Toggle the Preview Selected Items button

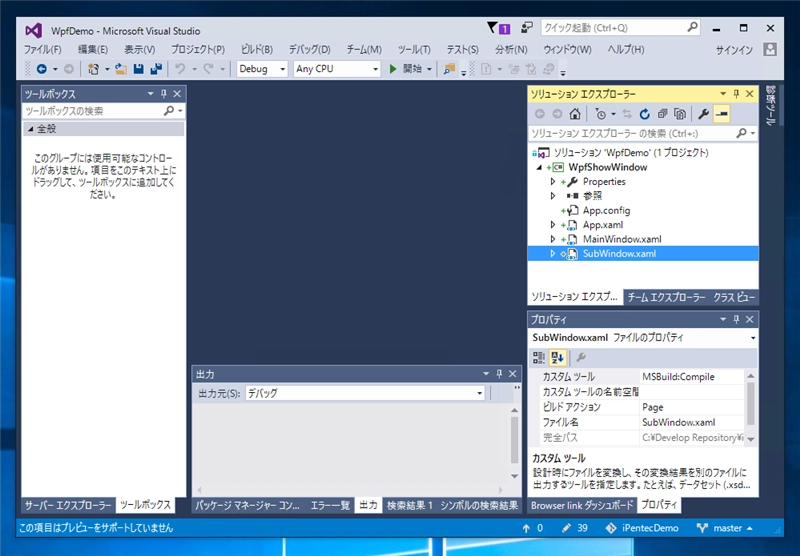[x=721, y=114]
